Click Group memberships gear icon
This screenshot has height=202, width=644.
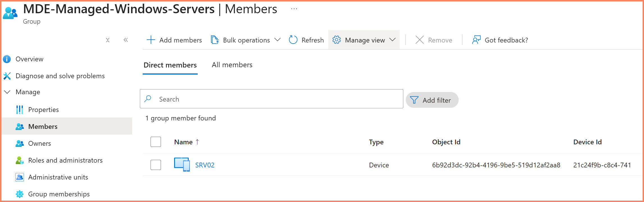coord(19,194)
